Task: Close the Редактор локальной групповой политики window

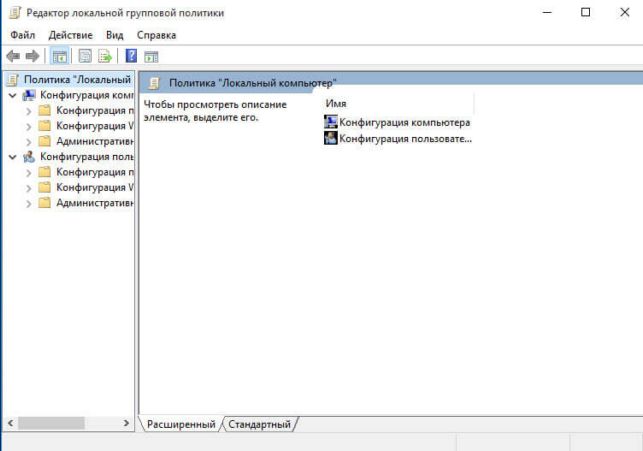Action: tap(625, 12)
